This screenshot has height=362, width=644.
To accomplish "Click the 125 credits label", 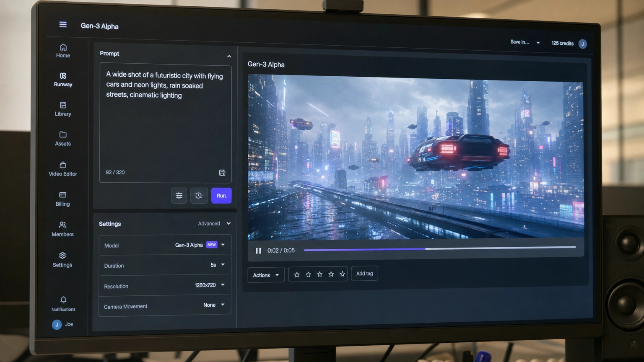I will (562, 43).
